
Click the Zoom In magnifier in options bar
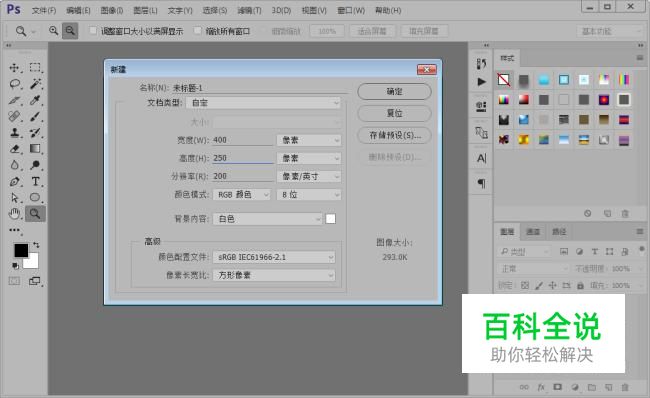pos(53,31)
